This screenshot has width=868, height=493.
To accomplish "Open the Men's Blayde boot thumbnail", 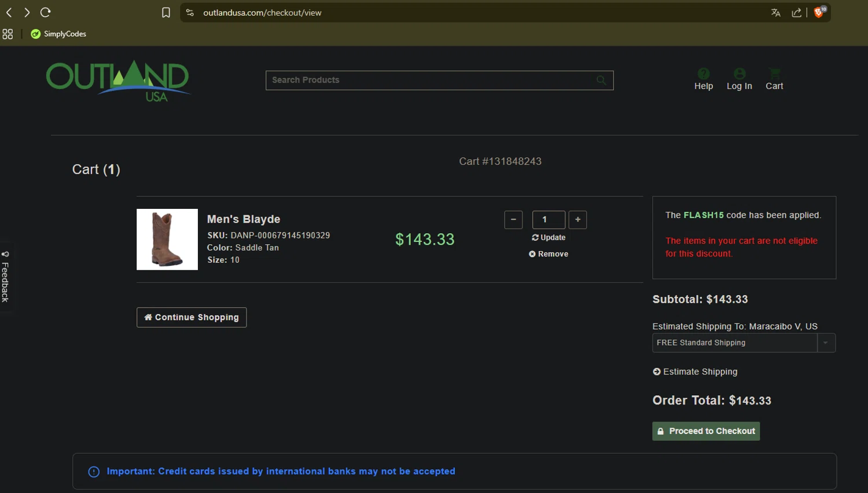I will (x=167, y=239).
